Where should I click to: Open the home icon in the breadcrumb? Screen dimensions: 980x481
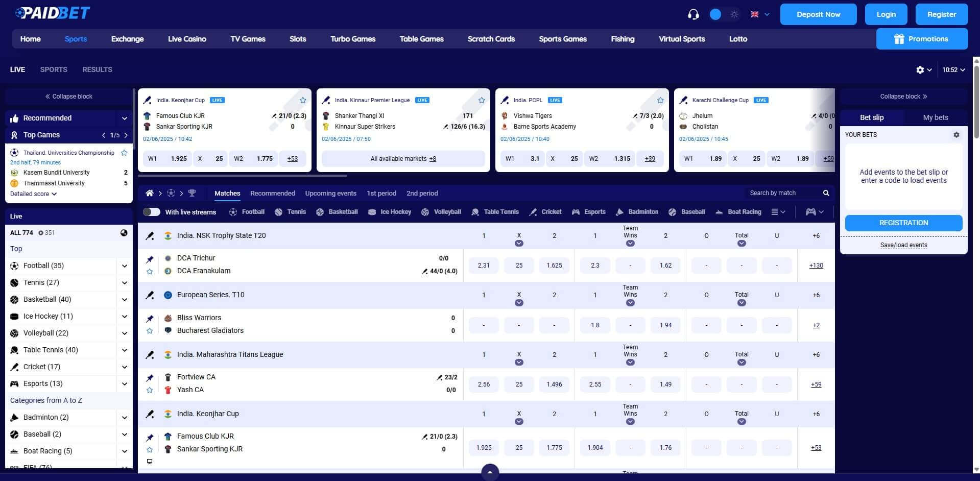click(x=149, y=193)
